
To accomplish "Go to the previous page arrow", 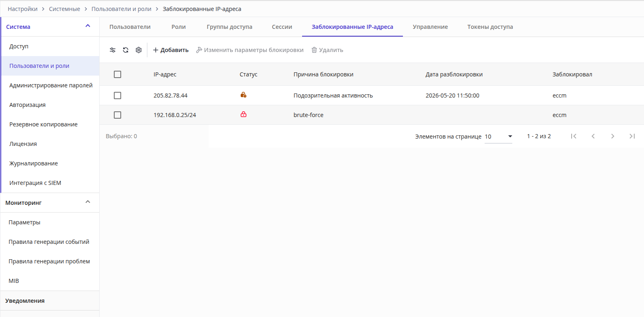I will (593, 136).
